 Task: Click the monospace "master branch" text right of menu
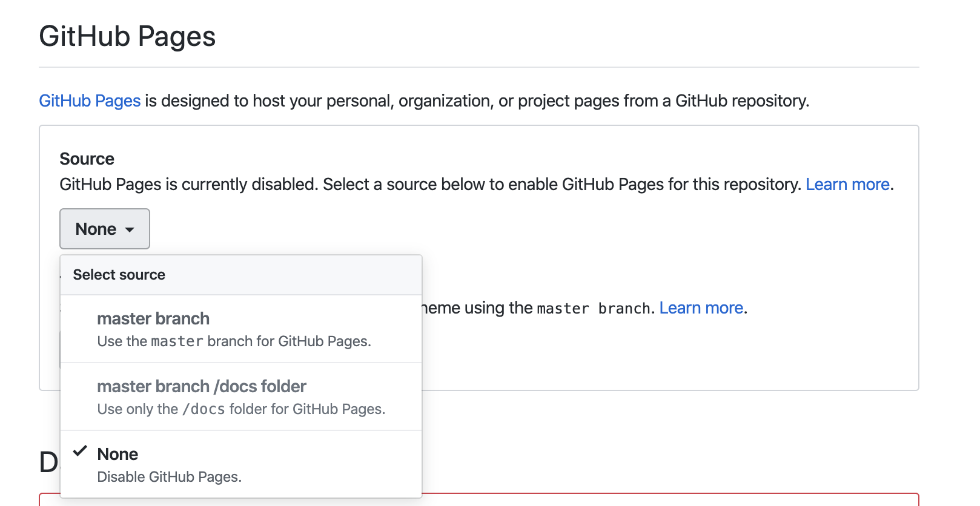[593, 309]
